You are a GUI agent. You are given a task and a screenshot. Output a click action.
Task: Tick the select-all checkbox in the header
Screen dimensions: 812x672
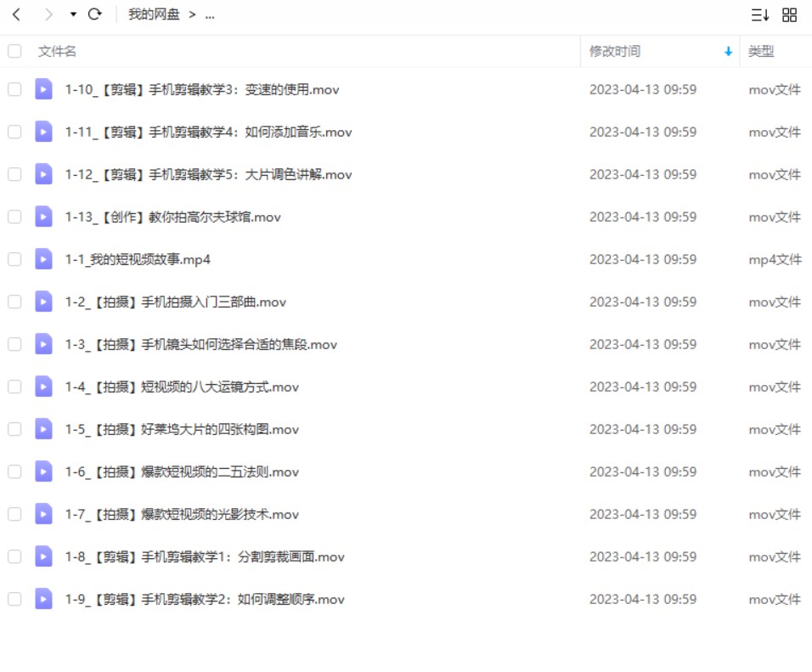coord(14,51)
